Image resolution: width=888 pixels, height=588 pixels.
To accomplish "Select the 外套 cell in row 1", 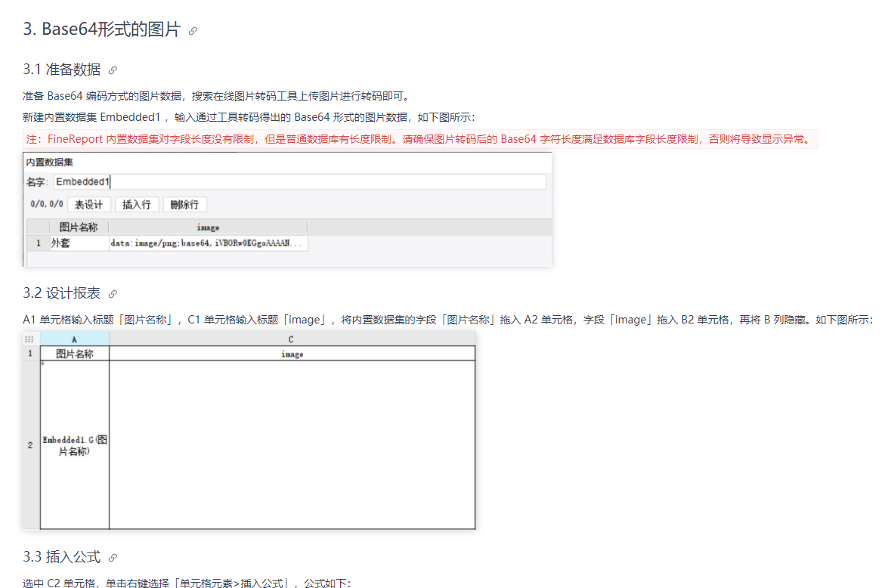I will [79, 243].
